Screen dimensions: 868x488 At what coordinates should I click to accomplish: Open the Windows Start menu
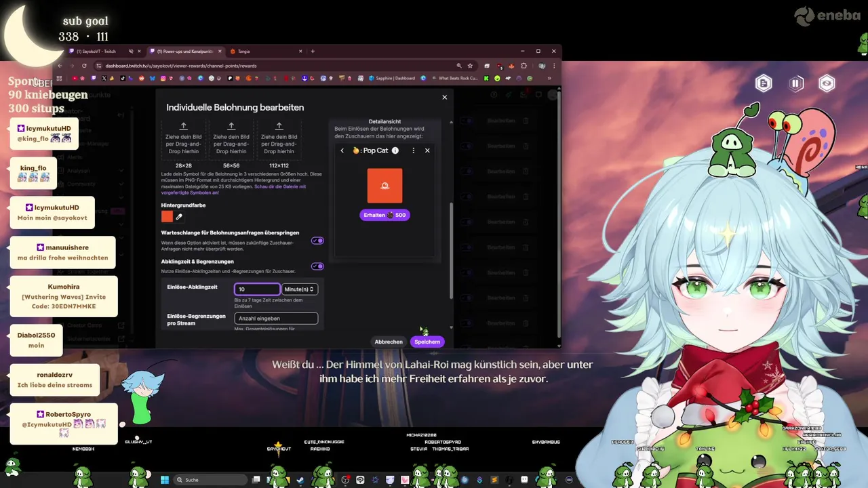165,480
